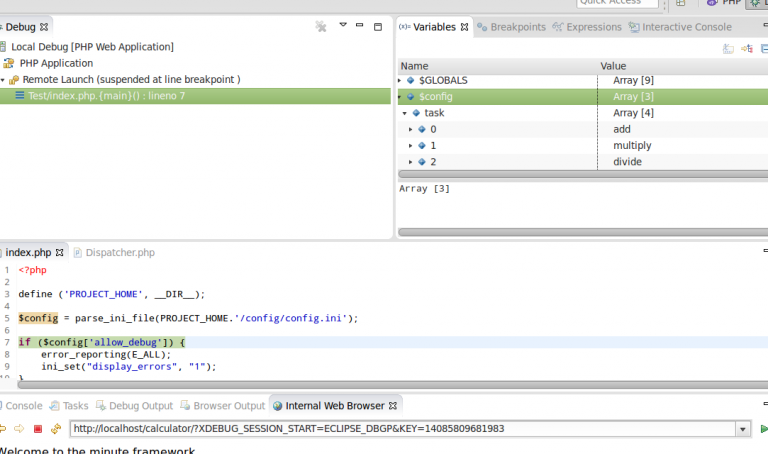The width and height of the screenshot is (768, 454).
Task: Collapse the Remote Launch thread node
Action: coord(3,80)
